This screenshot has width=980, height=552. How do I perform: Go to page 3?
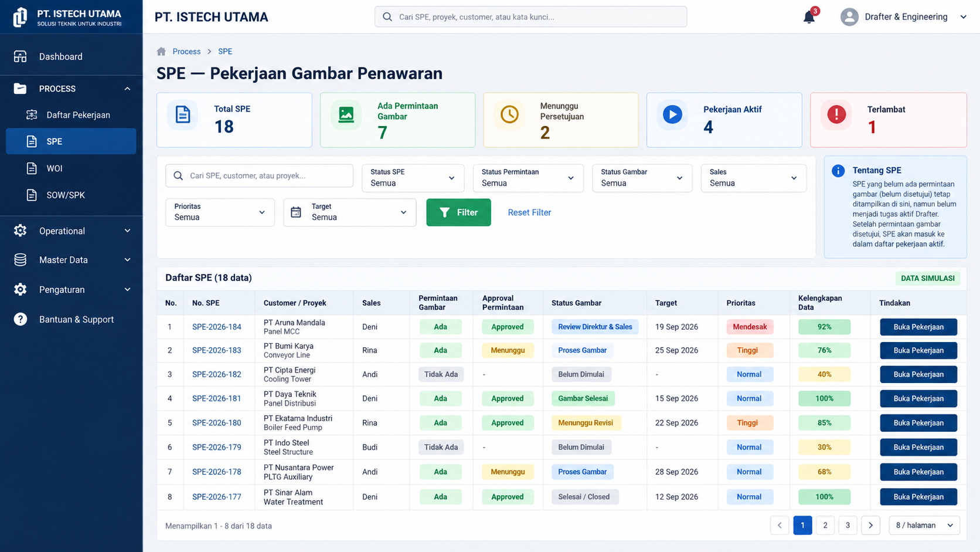coord(848,525)
